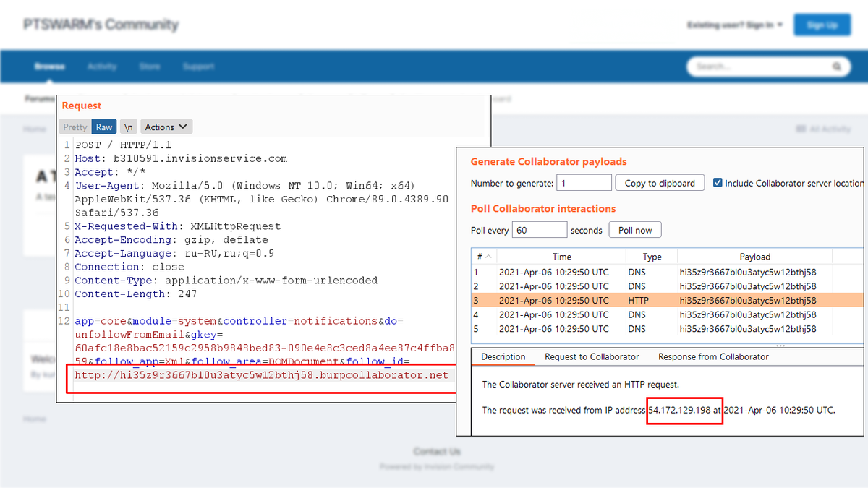The height and width of the screenshot is (488, 868).
Task: Click the Poll every seconds field
Action: pos(540,230)
